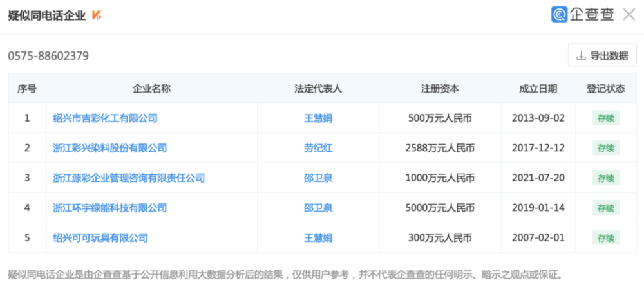Open 浙江环宇绿能科技有限公司 company link

(109, 208)
